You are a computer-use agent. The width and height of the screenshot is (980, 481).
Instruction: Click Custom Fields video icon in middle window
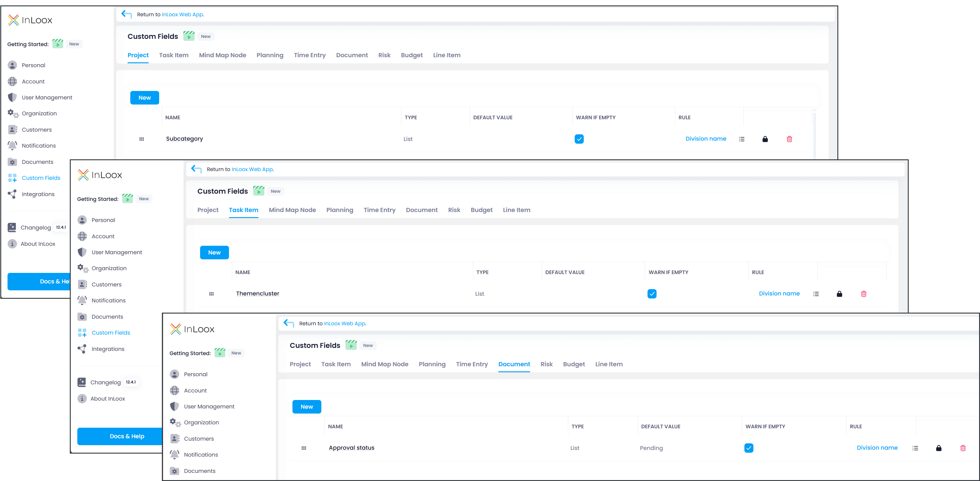pos(259,191)
